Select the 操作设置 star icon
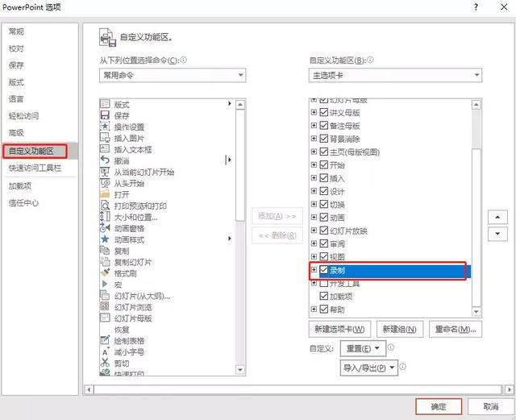Viewport: 516px width, 420px height. [x=105, y=127]
